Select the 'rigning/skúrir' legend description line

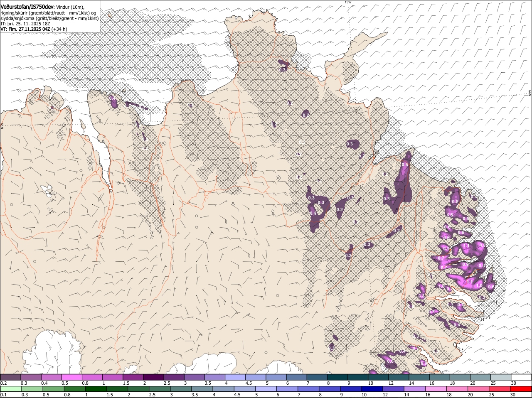coord(49,12)
